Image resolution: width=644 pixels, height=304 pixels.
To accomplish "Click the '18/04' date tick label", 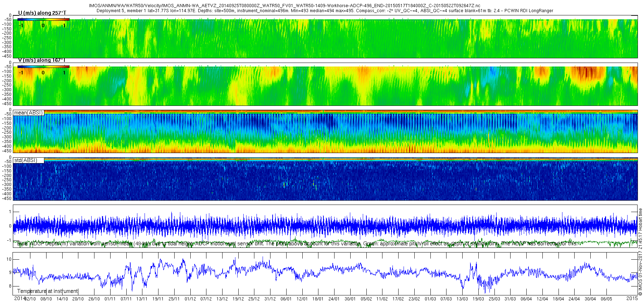I will pyautogui.click(x=558, y=299).
